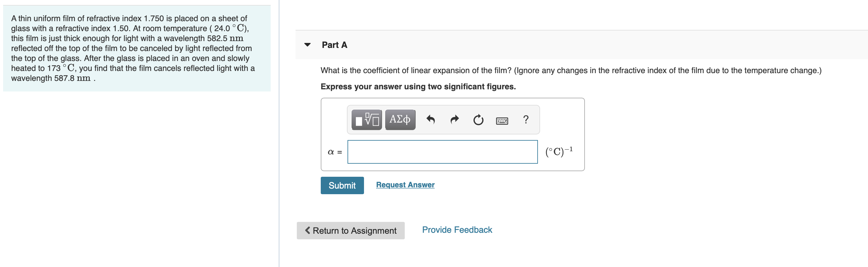Submit the answer

point(342,185)
